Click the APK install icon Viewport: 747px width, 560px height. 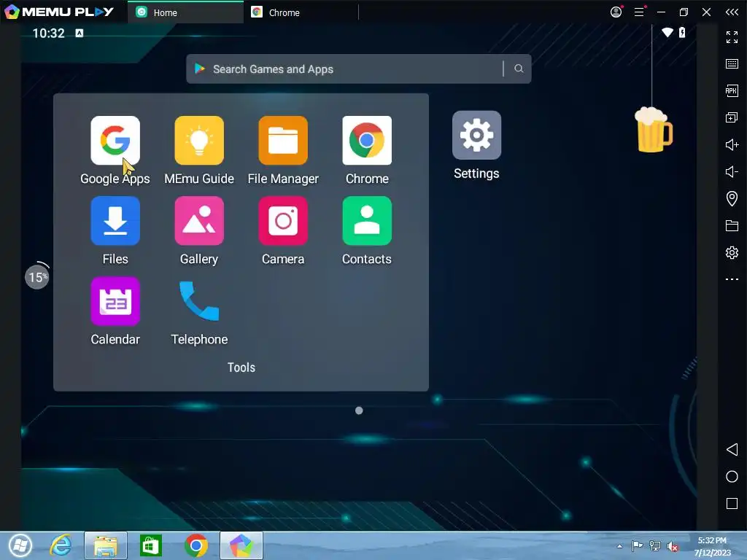(732, 90)
